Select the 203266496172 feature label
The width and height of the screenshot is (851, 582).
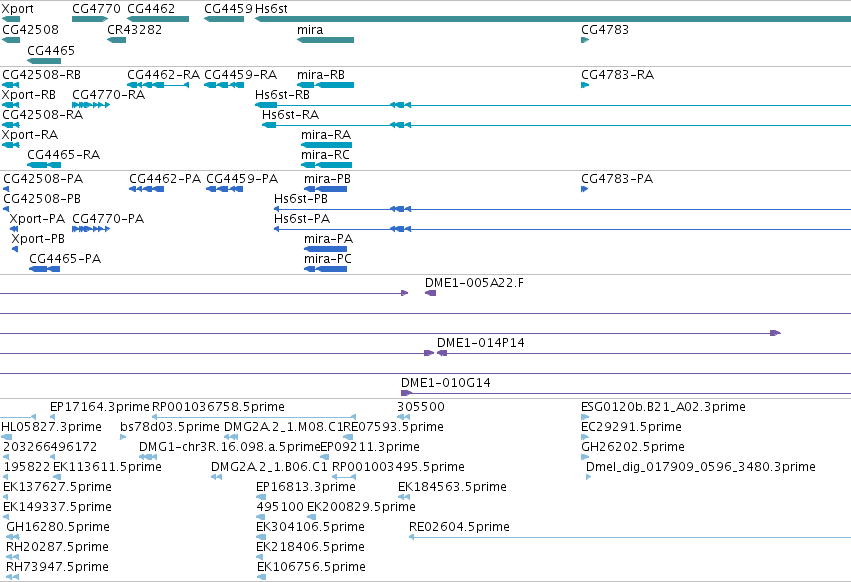click(x=50, y=447)
